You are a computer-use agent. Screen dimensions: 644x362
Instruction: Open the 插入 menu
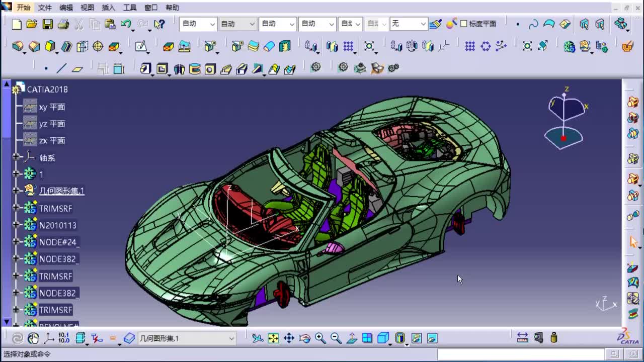(108, 8)
